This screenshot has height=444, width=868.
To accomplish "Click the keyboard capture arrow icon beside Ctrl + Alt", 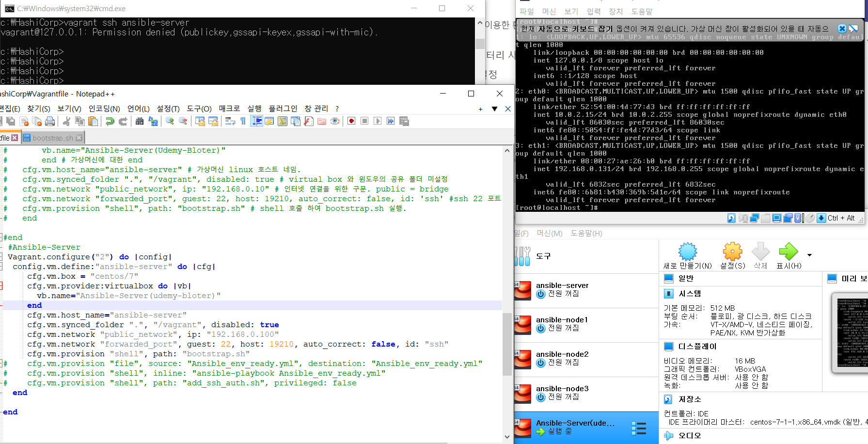I will pos(821,218).
